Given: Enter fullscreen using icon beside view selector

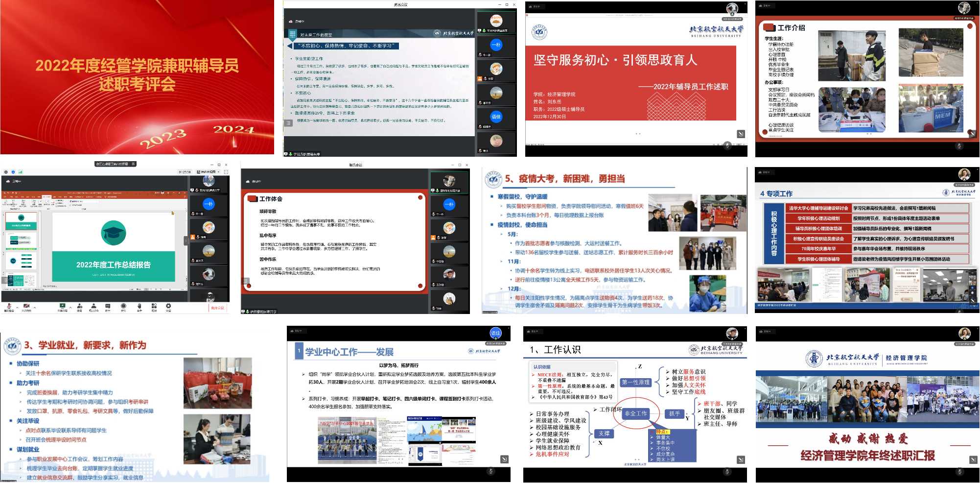Looking at the screenshot, I should tap(226, 172).
